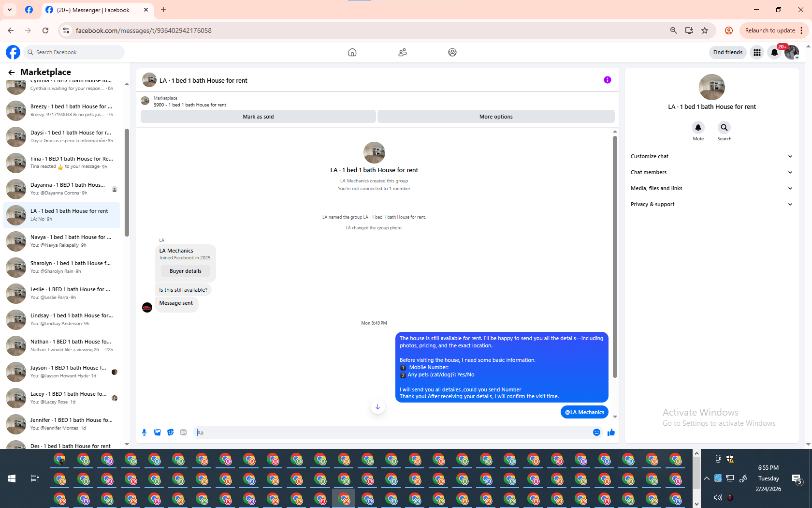812x508 pixels.
Task: Click the Find friends button
Action: 727,52
